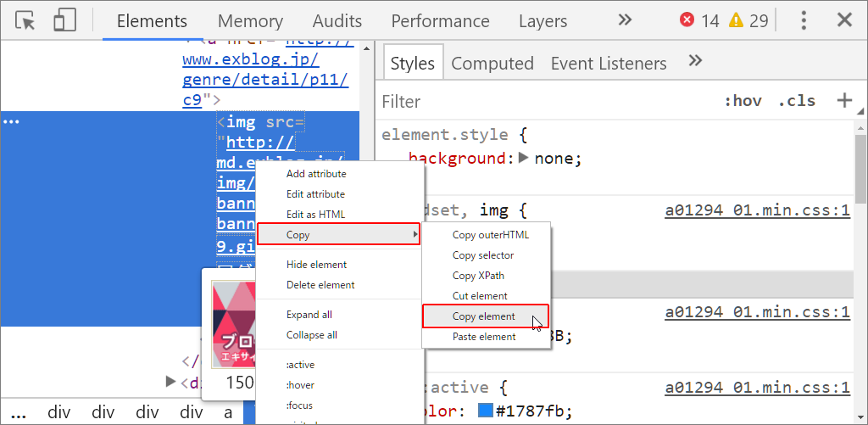Click the yellow warning count icon

736,21
